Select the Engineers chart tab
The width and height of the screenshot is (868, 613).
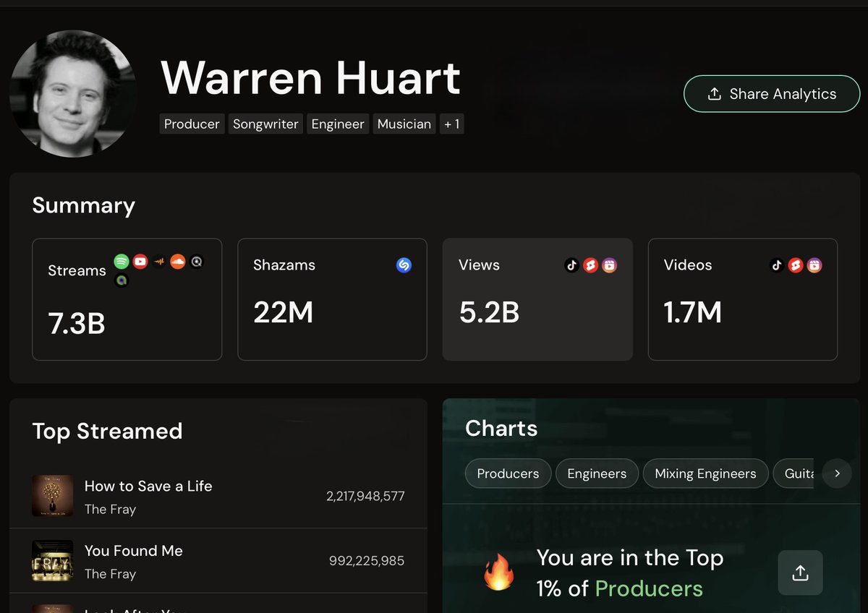click(597, 473)
